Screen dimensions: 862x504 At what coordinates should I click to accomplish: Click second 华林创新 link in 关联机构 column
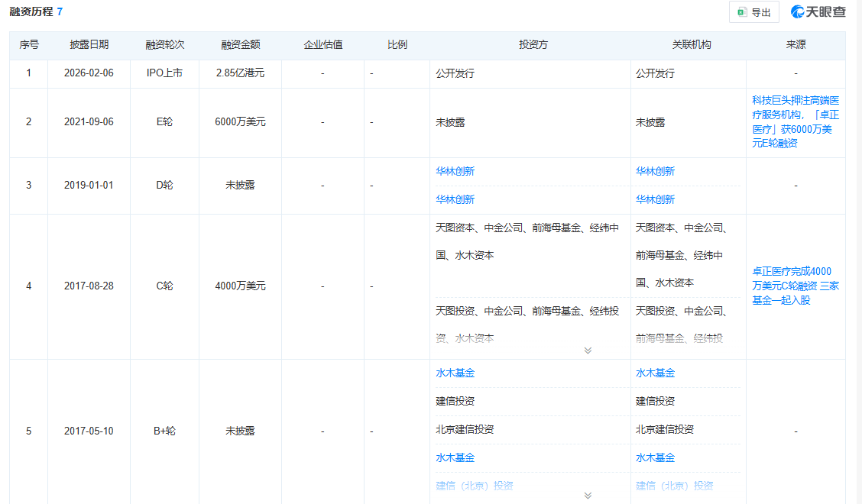655,199
